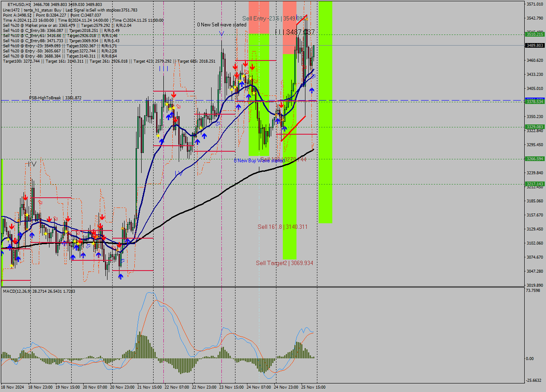The image size is (546, 392).
Task: Click the green 3266.594 price tag
Action: pyautogui.click(x=535, y=159)
